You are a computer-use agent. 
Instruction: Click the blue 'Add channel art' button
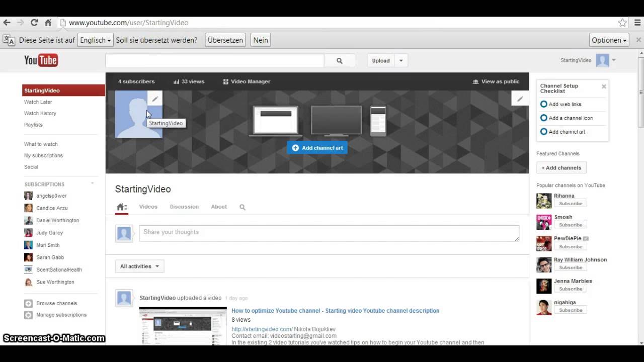[317, 147]
